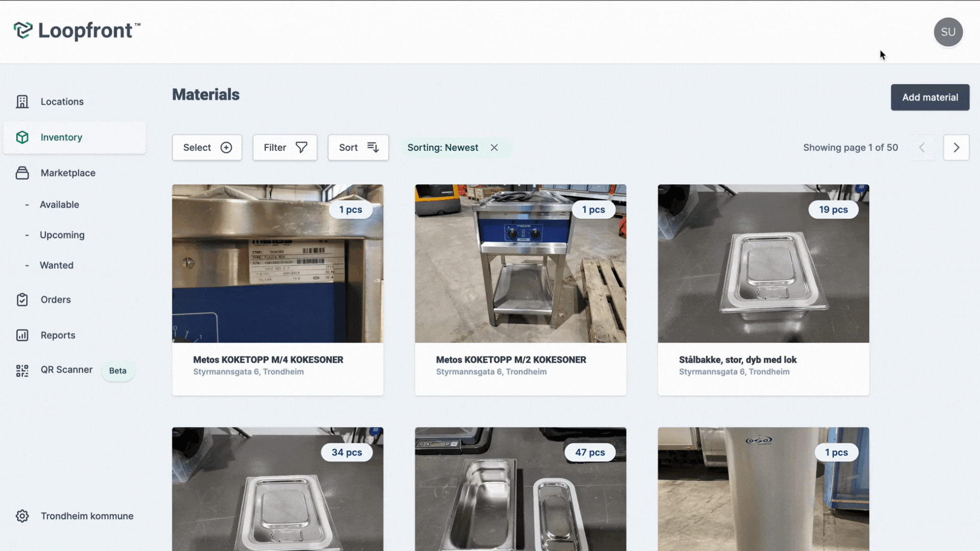Screen dimensions: 980x551
Task: Open QR Scanner tool
Action: click(x=66, y=369)
